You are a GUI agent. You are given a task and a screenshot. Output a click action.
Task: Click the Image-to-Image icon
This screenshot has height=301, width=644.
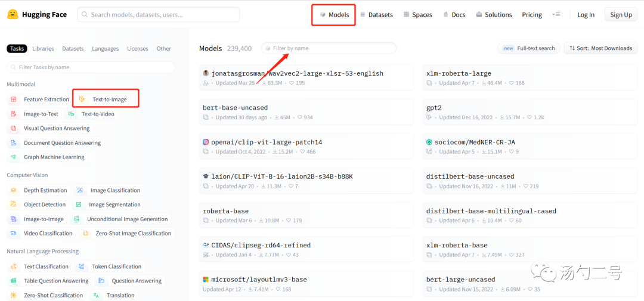14,219
